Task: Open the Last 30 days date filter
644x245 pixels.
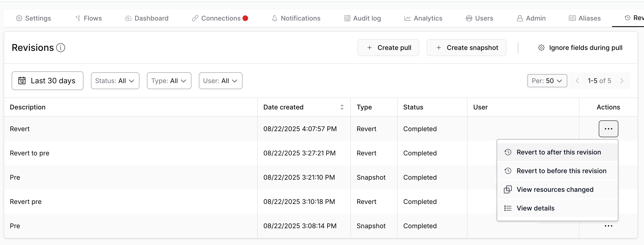Action: 48,80
